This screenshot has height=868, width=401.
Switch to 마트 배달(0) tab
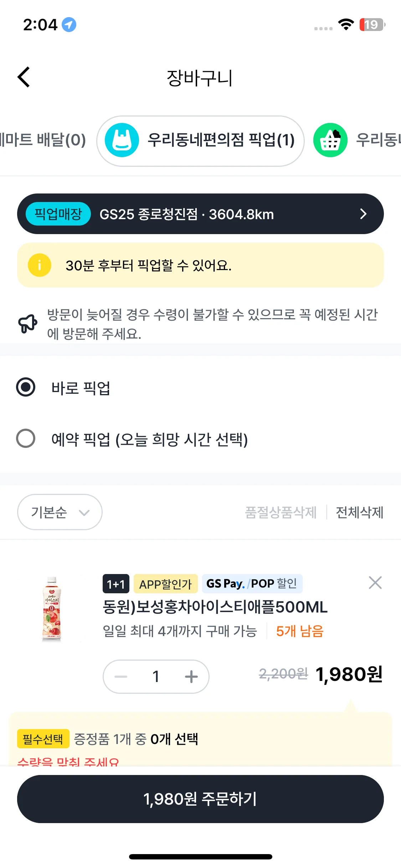pos(43,140)
